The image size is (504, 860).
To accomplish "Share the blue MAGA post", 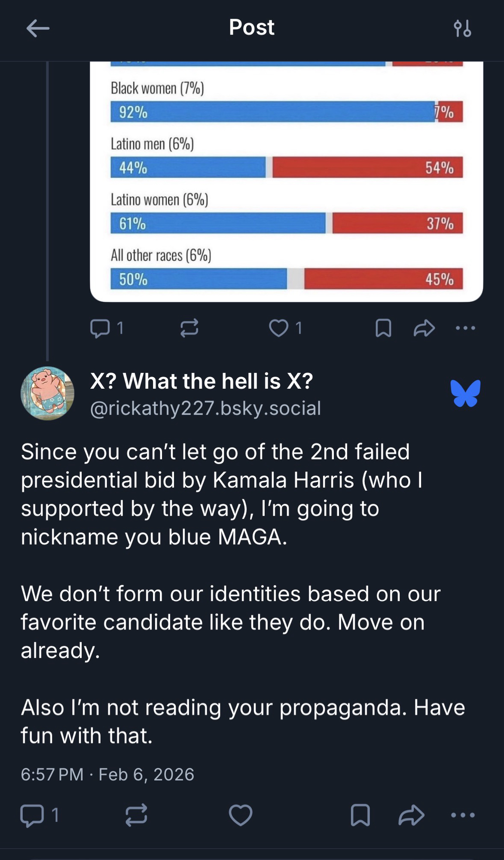I will 411,815.
